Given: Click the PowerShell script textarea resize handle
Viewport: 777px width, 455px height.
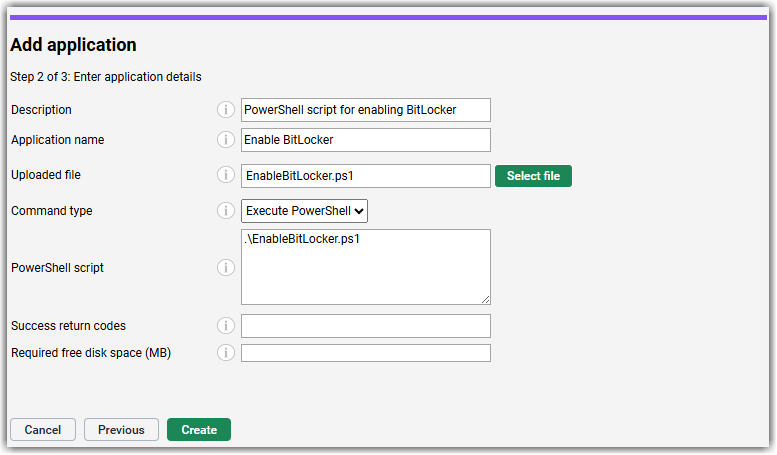Looking at the screenshot, I should point(485,298).
